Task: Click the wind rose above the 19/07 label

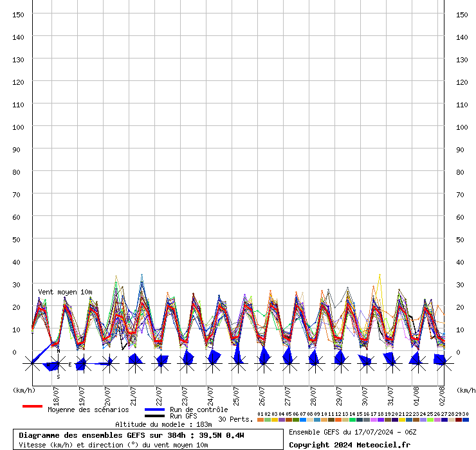Action: (83, 364)
